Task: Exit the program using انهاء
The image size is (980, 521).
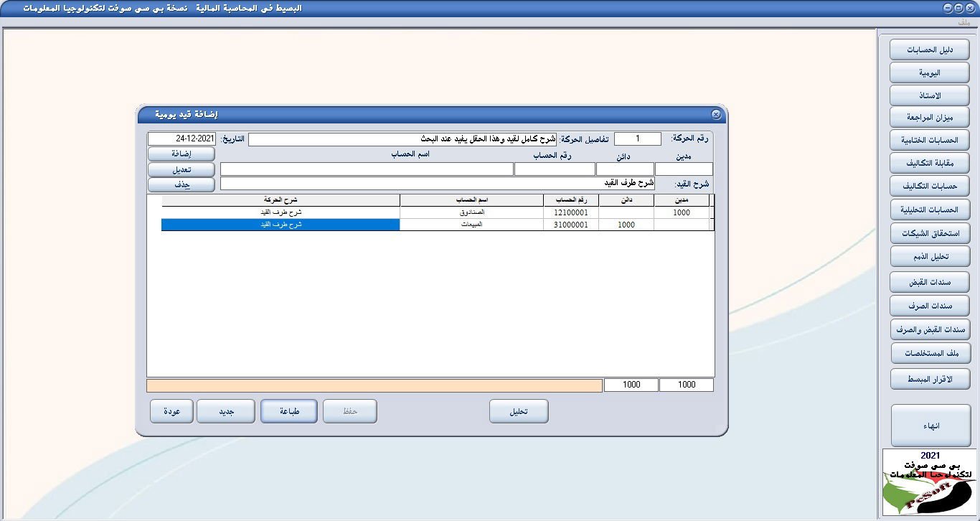Action: click(929, 424)
